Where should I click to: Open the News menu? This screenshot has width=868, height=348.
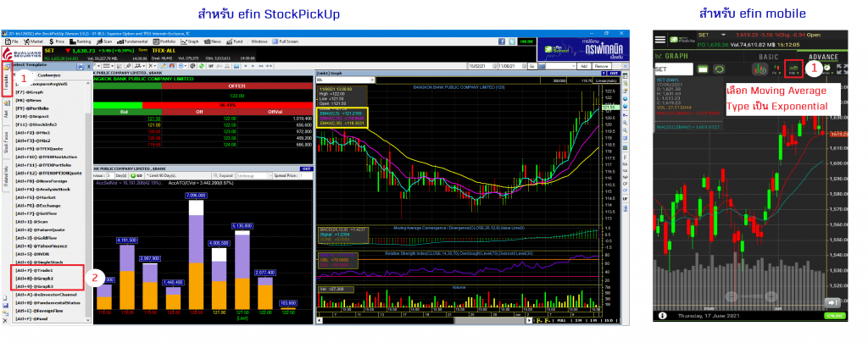213,41
